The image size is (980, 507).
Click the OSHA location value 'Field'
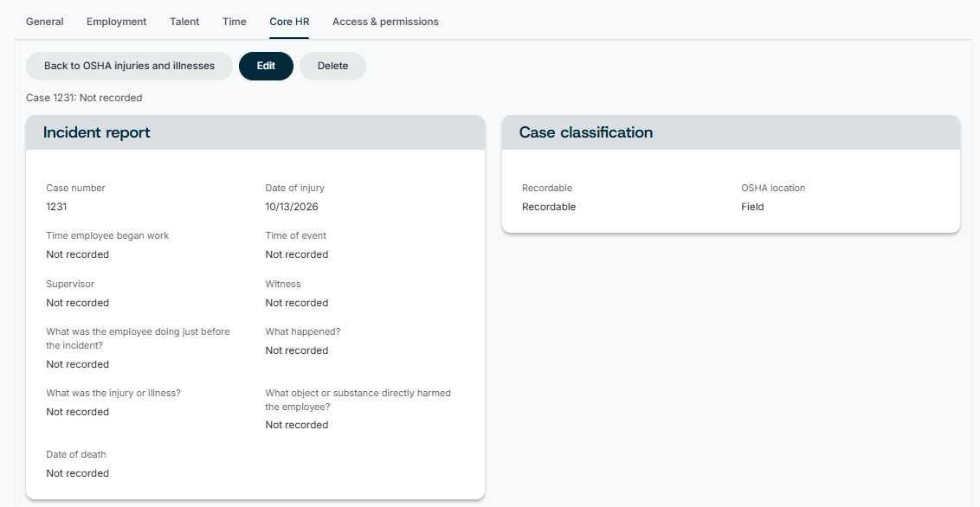(x=752, y=207)
